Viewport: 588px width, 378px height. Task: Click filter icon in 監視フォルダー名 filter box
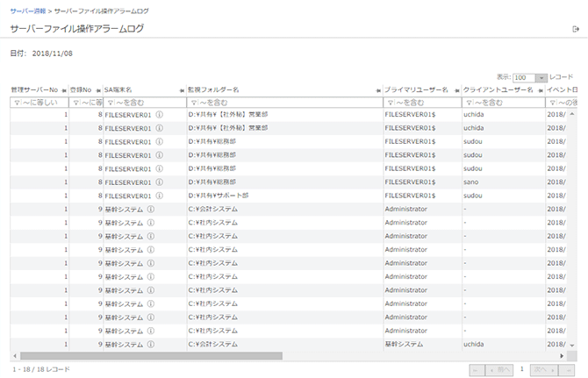(x=193, y=103)
